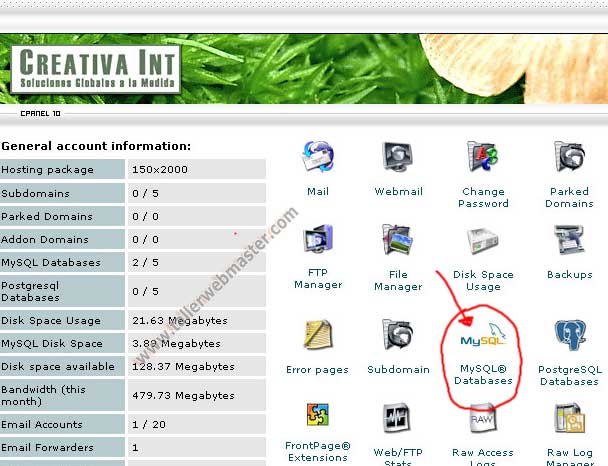Click the Change Password text link
This screenshot has height=466, width=608.
483,197
